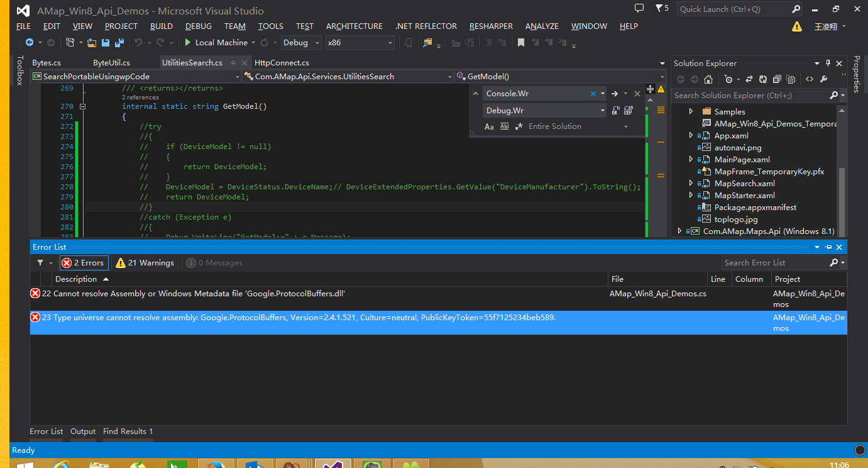Screen dimensions: 868x468
Task: Toggle Match case option in find panel
Action: tap(489, 126)
